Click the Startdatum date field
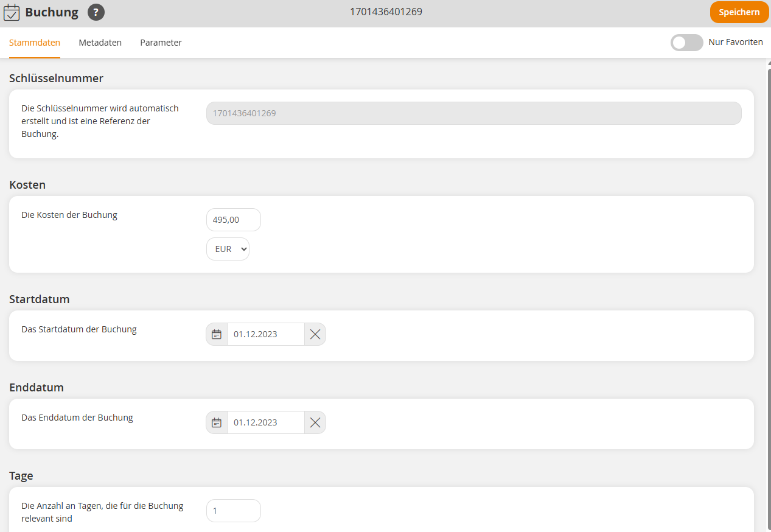Screen dimensions: 771x532 pyautogui.click(x=266, y=334)
